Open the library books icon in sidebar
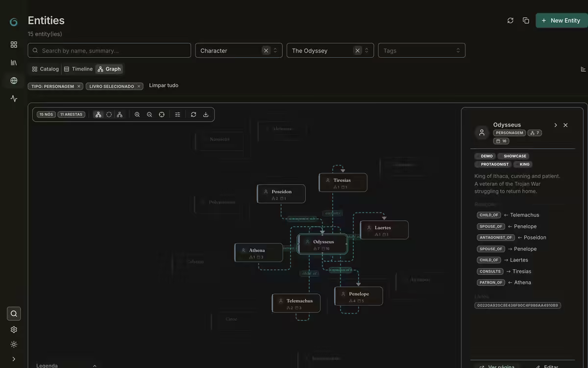The height and width of the screenshot is (368, 588). click(14, 63)
